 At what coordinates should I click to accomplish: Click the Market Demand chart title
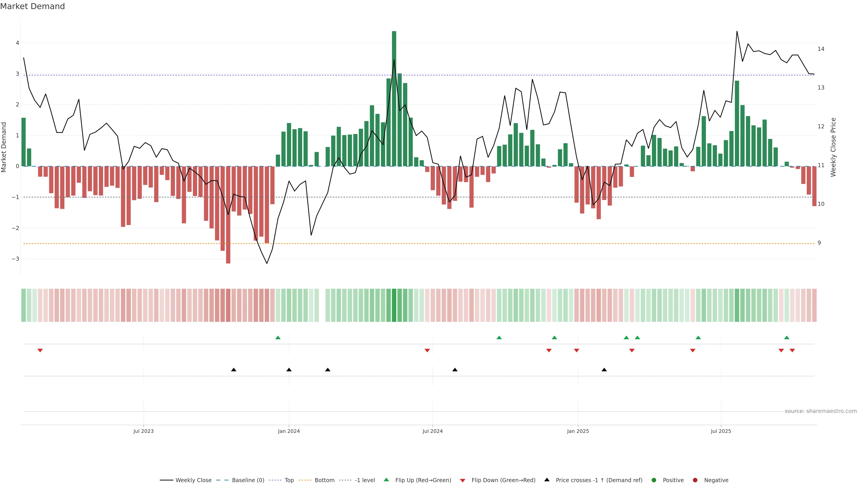32,6
